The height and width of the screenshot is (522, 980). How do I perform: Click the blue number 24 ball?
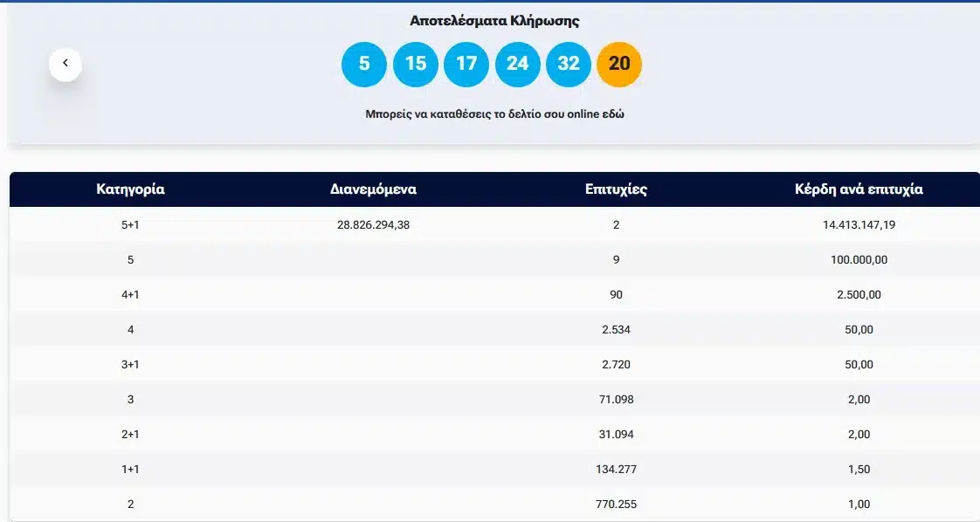click(517, 65)
